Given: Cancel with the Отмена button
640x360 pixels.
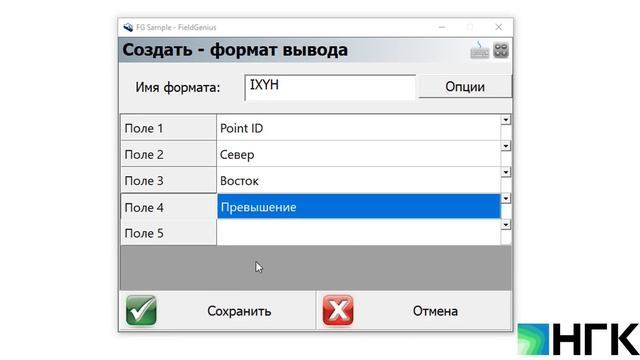Looking at the screenshot, I should click(414, 311).
